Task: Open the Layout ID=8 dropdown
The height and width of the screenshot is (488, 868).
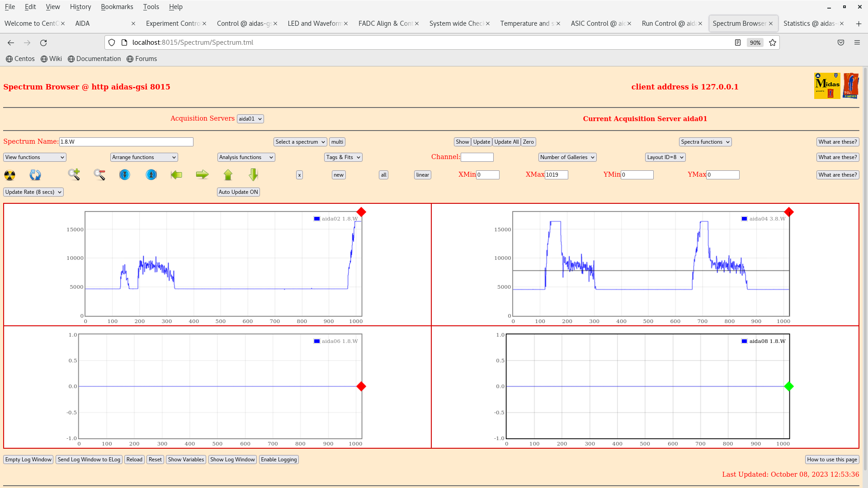Action: [665, 157]
